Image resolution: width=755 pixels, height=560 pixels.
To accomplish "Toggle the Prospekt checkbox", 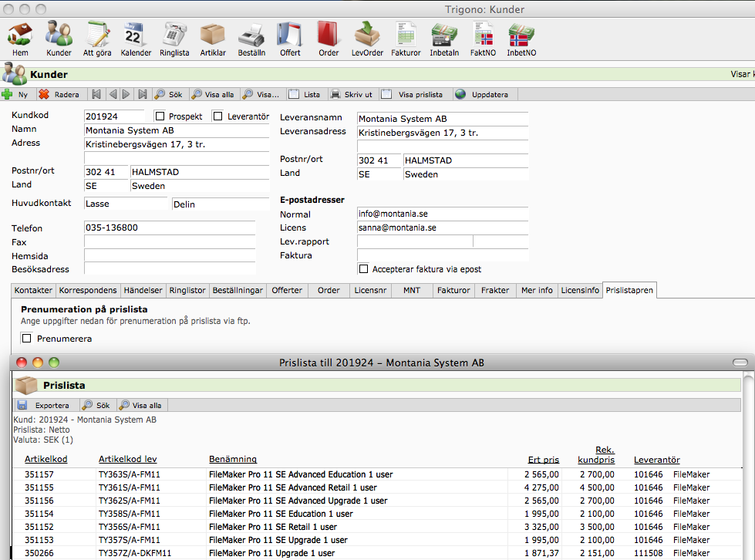I will [160, 116].
